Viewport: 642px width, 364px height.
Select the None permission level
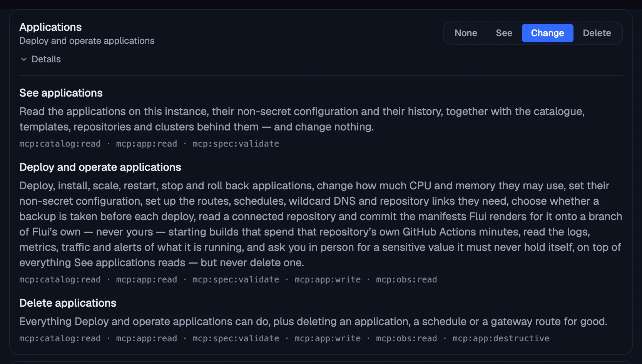pos(466,33)
